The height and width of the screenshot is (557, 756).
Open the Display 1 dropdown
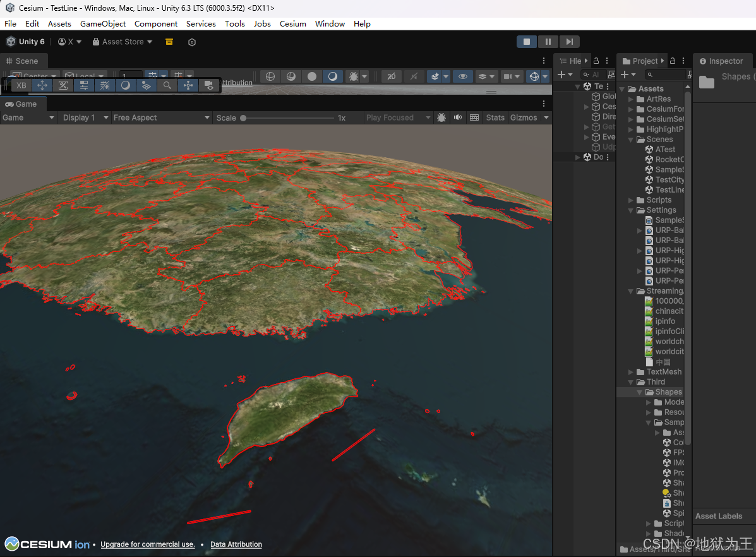coord(82,117)
